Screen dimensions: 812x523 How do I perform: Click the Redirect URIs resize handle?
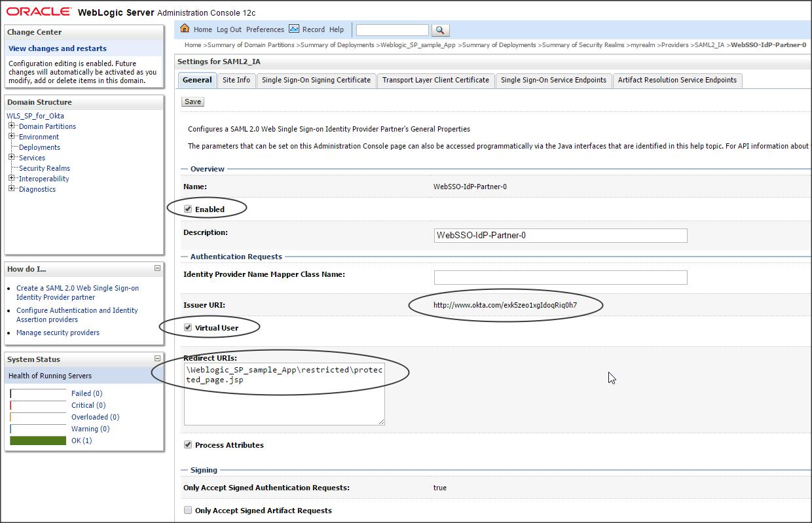pos(381,421)
